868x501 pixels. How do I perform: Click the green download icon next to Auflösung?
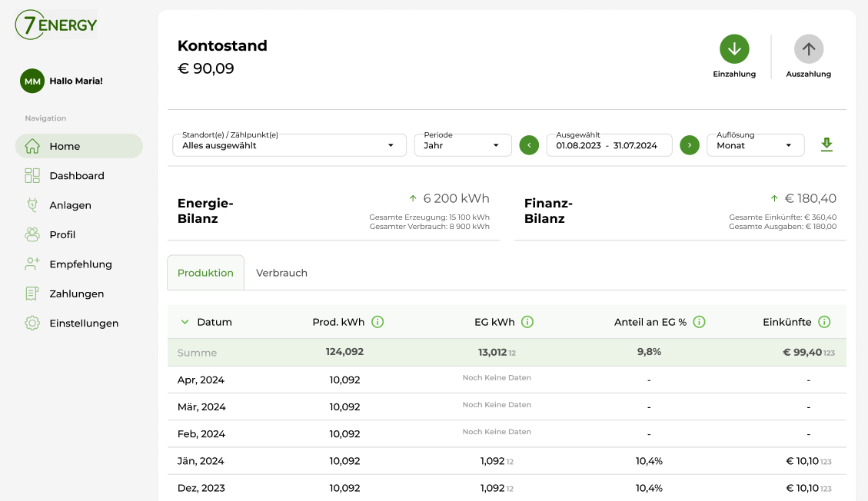826,144
